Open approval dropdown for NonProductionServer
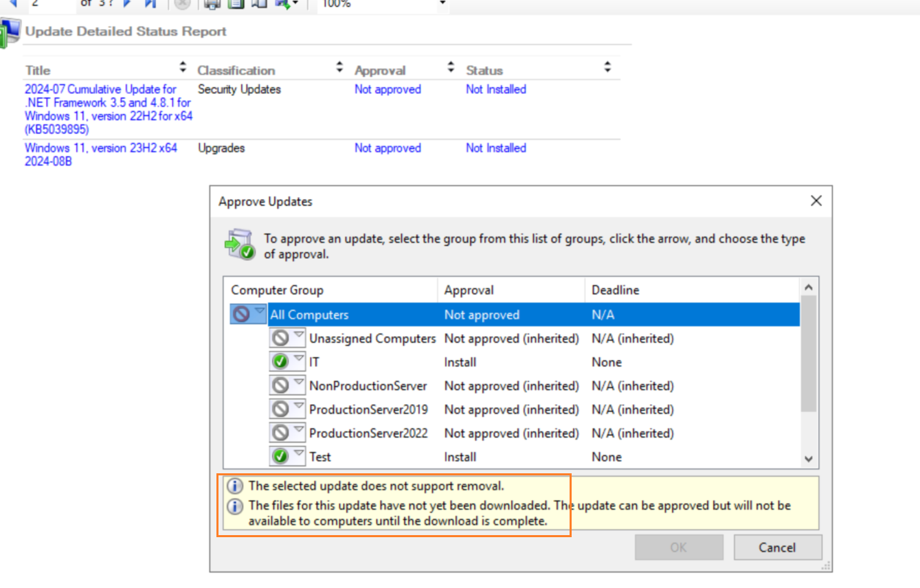The height and width of the screenshot is (588, 920). click(298, 384)
